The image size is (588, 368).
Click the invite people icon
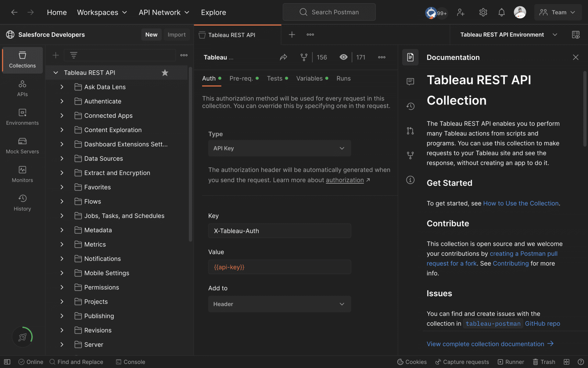click(460, 13)
